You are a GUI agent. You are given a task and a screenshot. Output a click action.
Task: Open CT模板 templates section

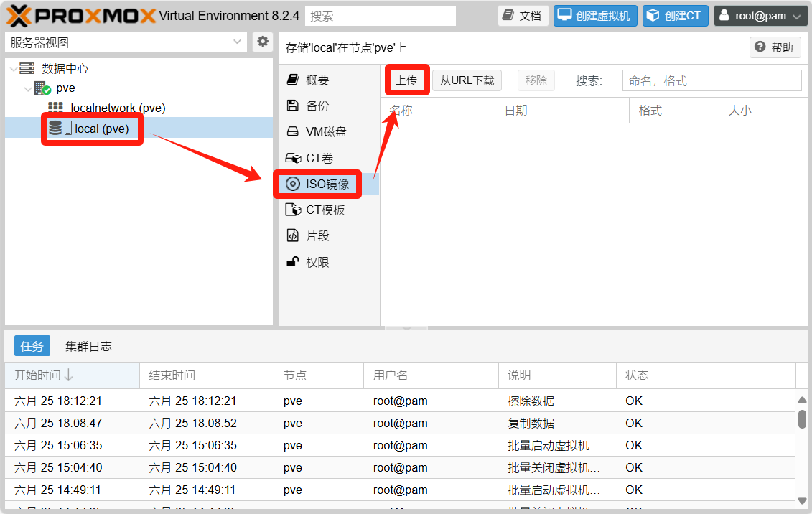(325, 210)
